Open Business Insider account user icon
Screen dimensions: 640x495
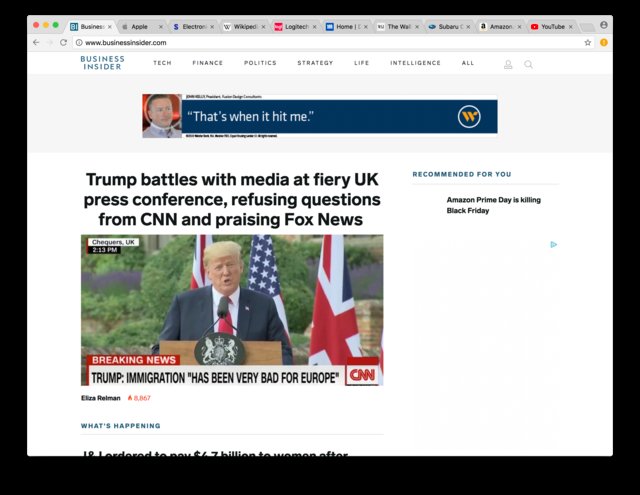point(508,64)
